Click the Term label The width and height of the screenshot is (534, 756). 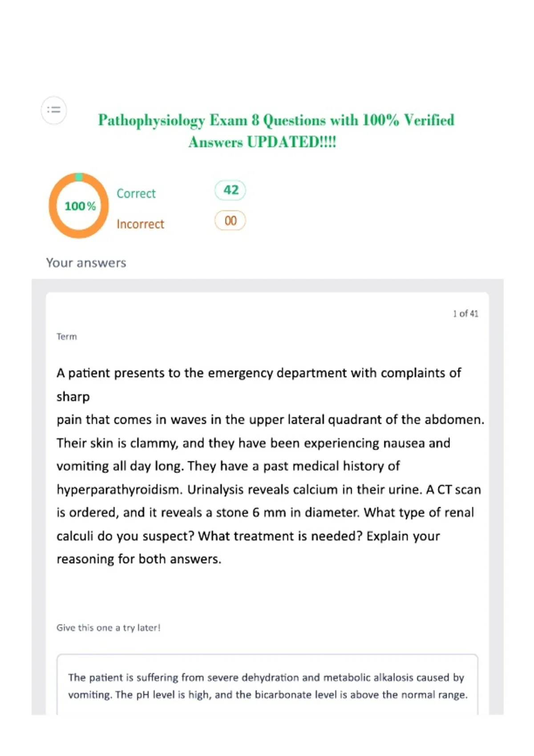pos(67,337)
